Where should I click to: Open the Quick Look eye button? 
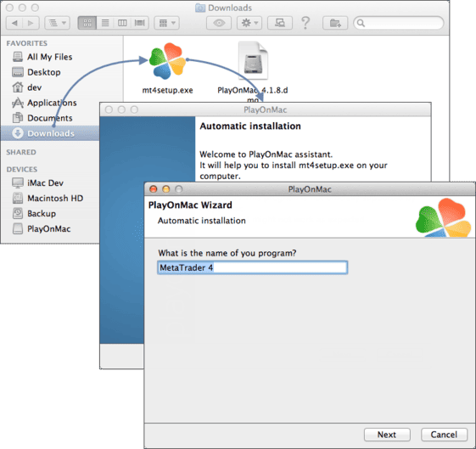219,23
